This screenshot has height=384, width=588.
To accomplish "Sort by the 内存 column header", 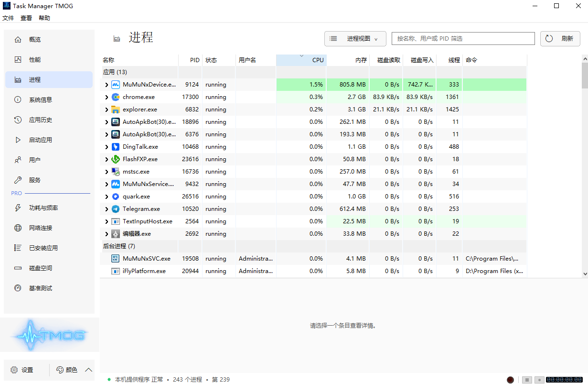I will click(x=348, y=60).
